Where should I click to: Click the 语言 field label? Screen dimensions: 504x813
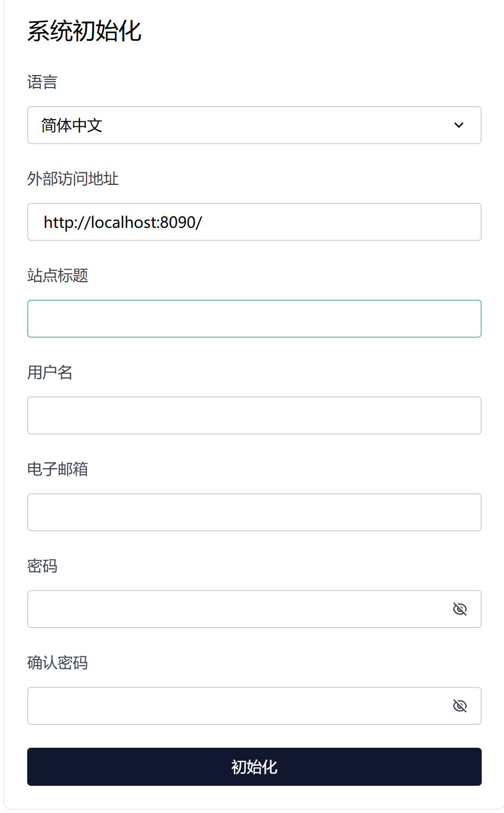point(42,82)
